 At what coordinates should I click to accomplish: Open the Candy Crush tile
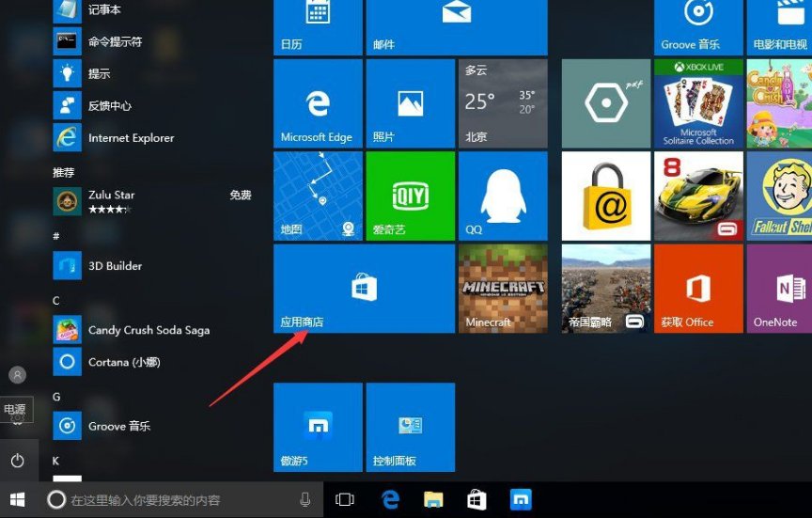779,103
